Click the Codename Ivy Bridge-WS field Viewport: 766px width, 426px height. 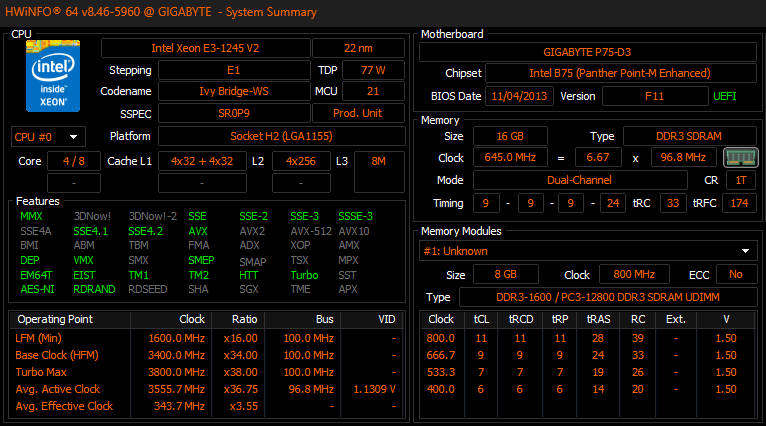[x=234, y=91]
